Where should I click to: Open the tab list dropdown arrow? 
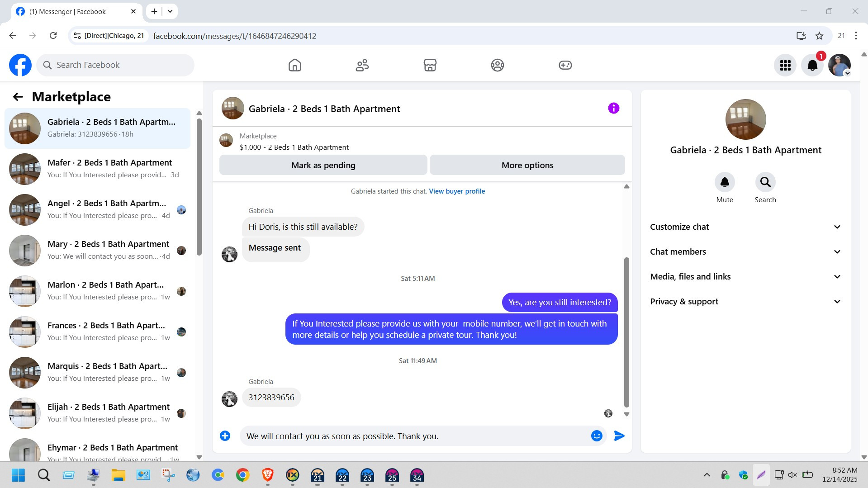[x=170, y=11]
